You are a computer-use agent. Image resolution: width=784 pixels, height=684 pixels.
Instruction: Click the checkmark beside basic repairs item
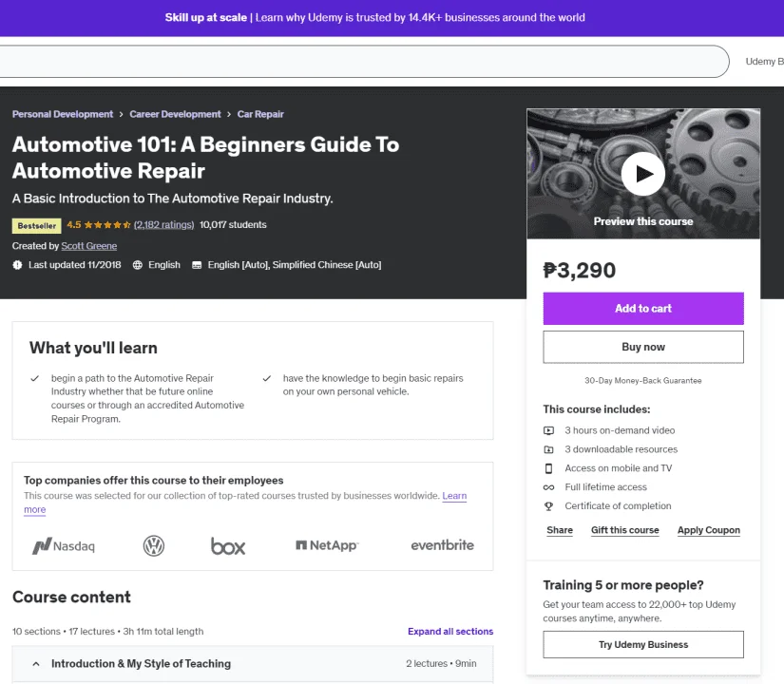coord(266,378)
